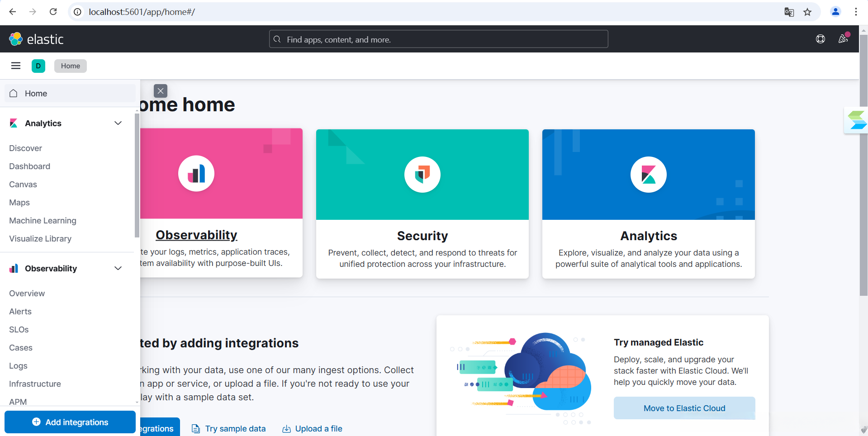The image size is (868, 436).
Task: Open Maps from the sidebar
Action: tap(19, 203)
